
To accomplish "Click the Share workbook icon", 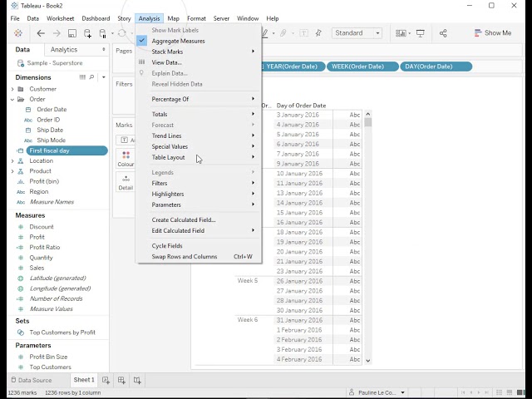I will pyautogui.click(x=443, y=33).
